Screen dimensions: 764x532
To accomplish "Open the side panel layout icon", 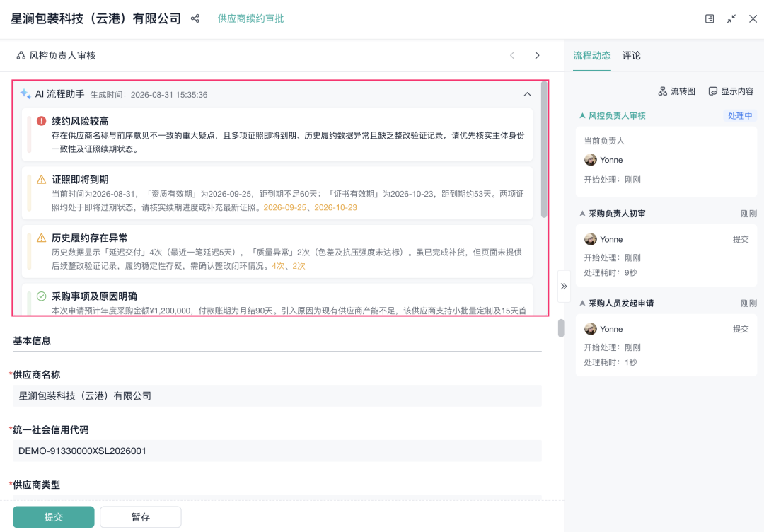I will coord(710,18).
